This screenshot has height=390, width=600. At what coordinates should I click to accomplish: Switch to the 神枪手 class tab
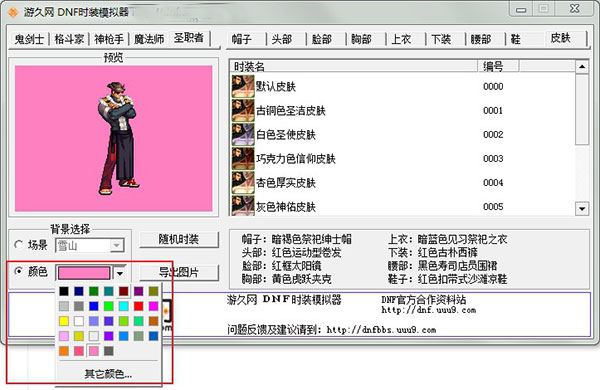coord(109,39)
